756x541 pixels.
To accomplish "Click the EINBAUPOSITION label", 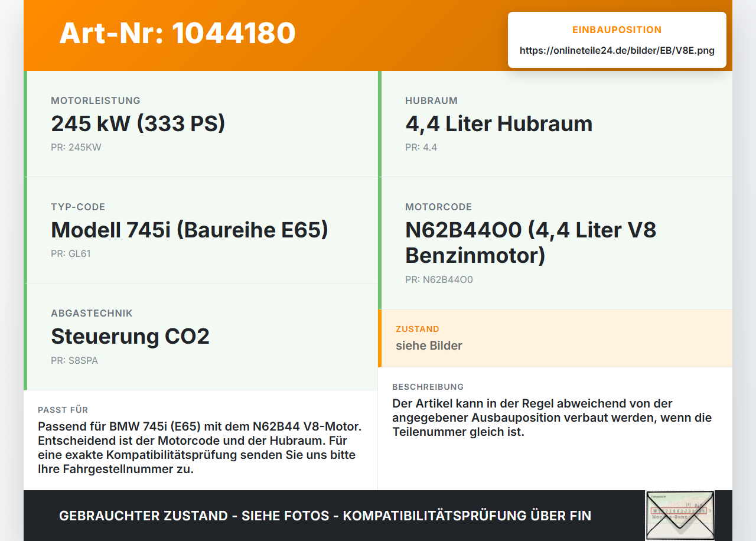I will point(617,30).
